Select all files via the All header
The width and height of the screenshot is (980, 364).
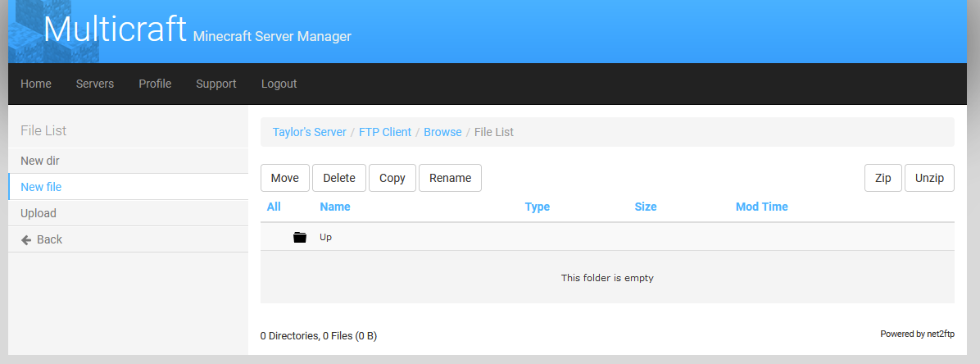[274, 207]
